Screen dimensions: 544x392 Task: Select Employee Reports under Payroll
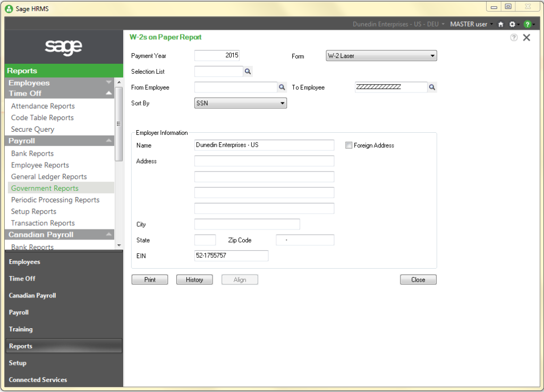tap(40, 165)
